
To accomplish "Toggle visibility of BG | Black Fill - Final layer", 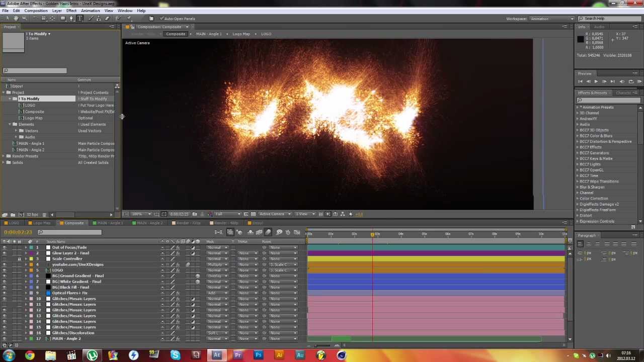I will coord(5,287).
